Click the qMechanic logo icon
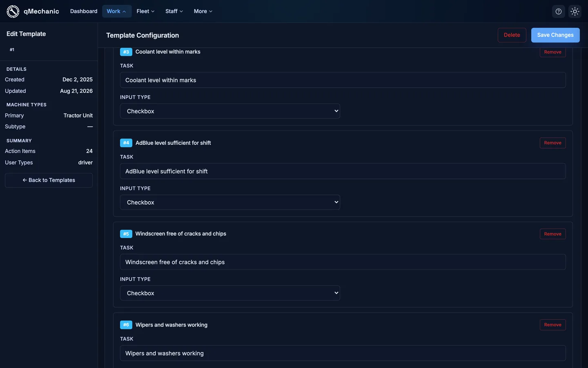Image resolution: width=588 pixels, height=368 pixels. coord(13,11)
